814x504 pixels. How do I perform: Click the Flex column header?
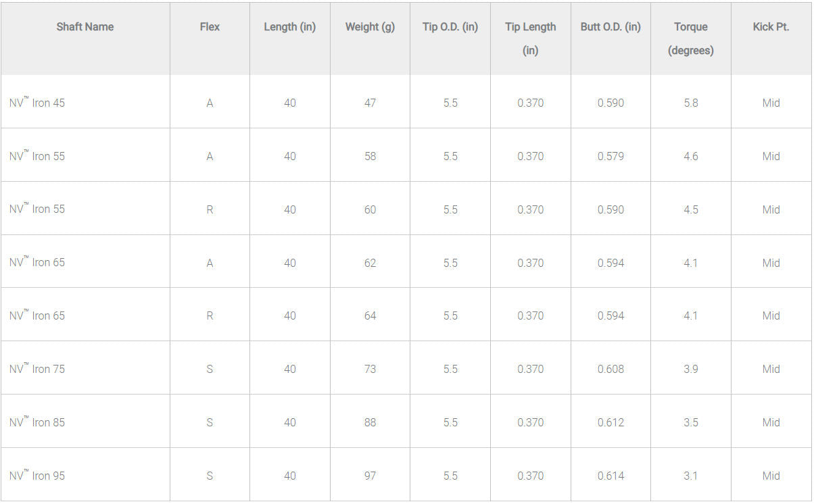[210, 27]
